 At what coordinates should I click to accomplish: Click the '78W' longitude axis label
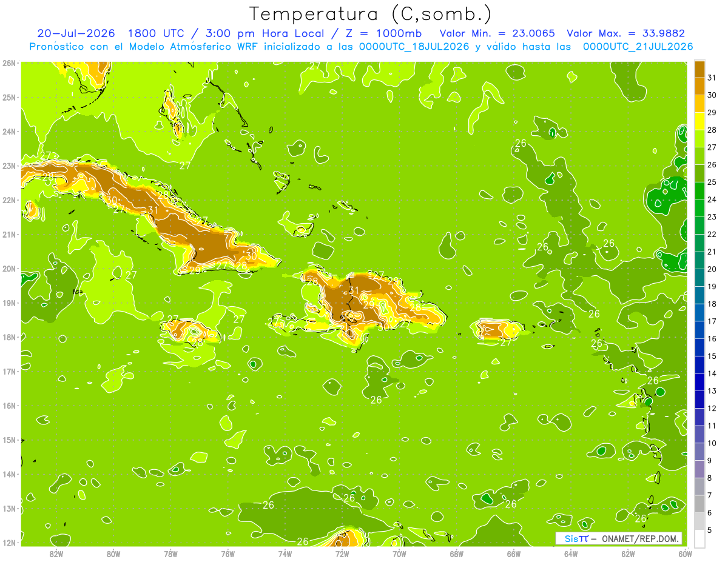tap(170, 554)
